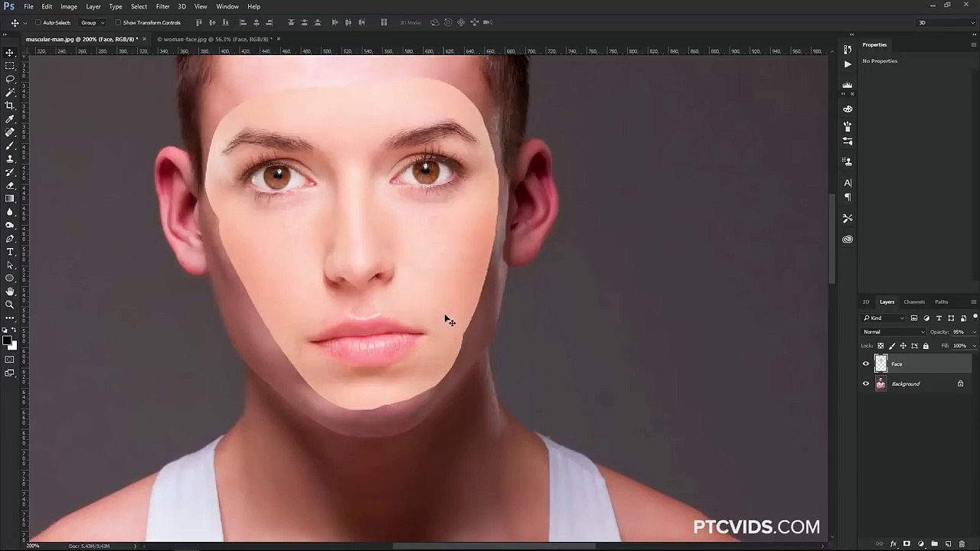Create a new layer

coord(948,544)
